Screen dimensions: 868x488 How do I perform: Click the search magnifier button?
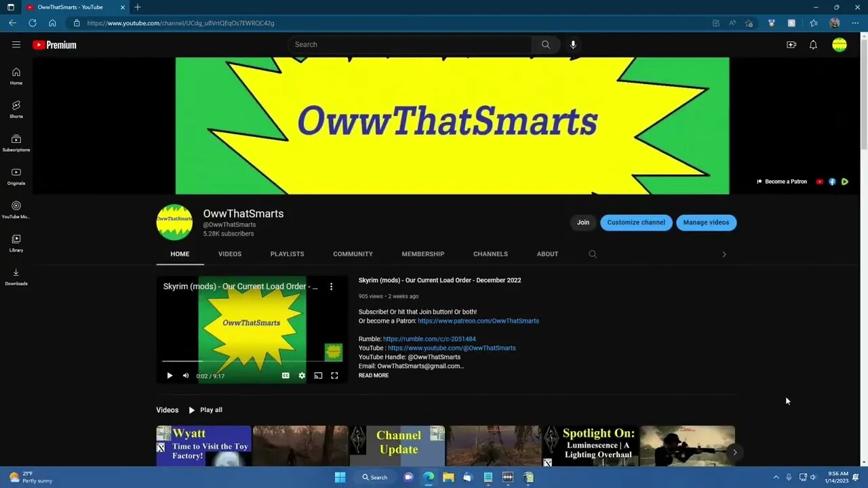[546, 45]
